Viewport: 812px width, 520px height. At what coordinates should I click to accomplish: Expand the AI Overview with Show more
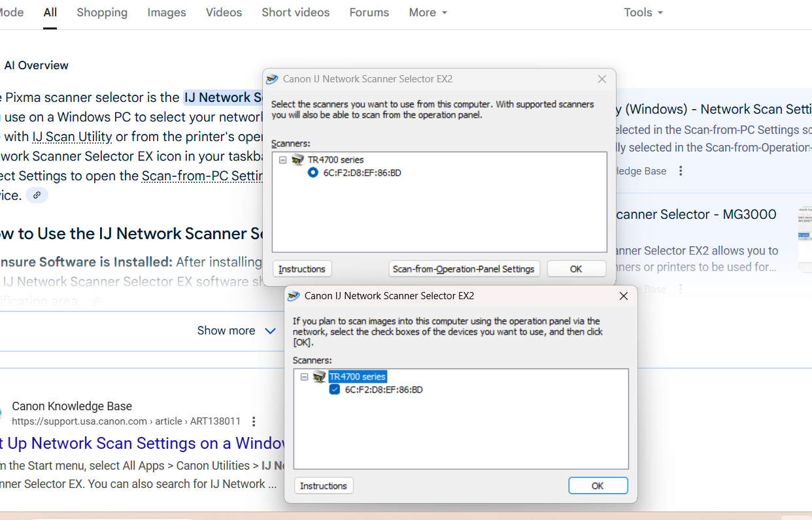tap(236, 331)
